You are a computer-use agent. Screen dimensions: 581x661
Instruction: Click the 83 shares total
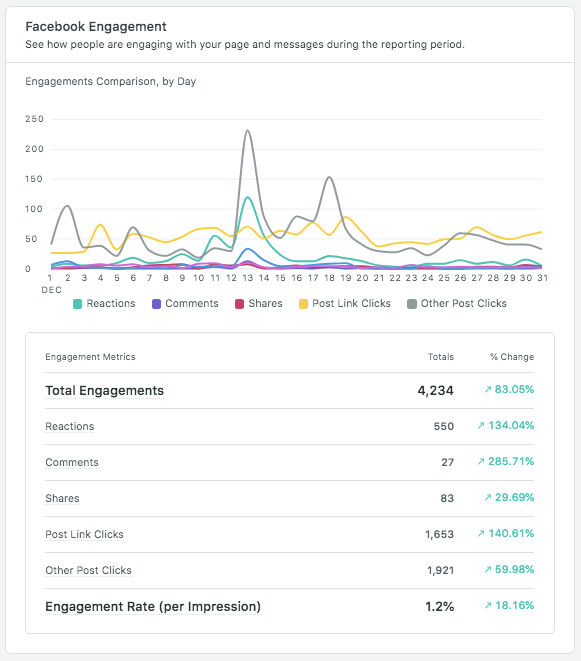pyautogui.click(x=447, y=498)
